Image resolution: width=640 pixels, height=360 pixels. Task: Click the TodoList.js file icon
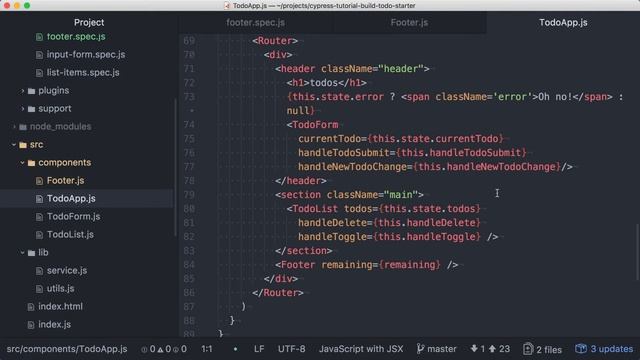39,235
